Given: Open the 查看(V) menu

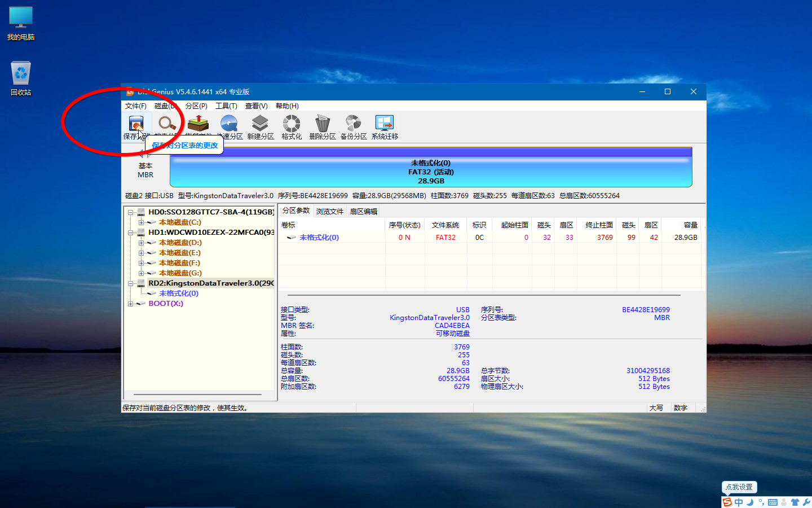Looking at the screenshot, I should click(257, 106).
